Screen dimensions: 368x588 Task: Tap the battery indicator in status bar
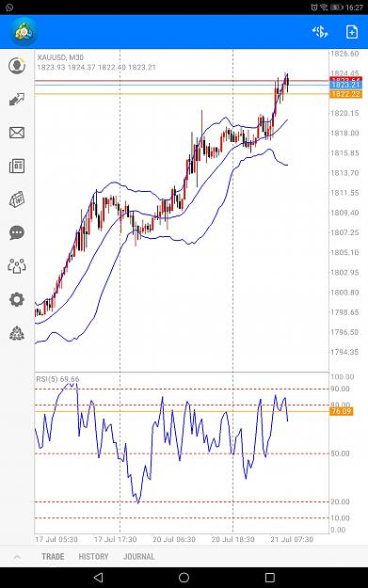(x=337, y=8)
